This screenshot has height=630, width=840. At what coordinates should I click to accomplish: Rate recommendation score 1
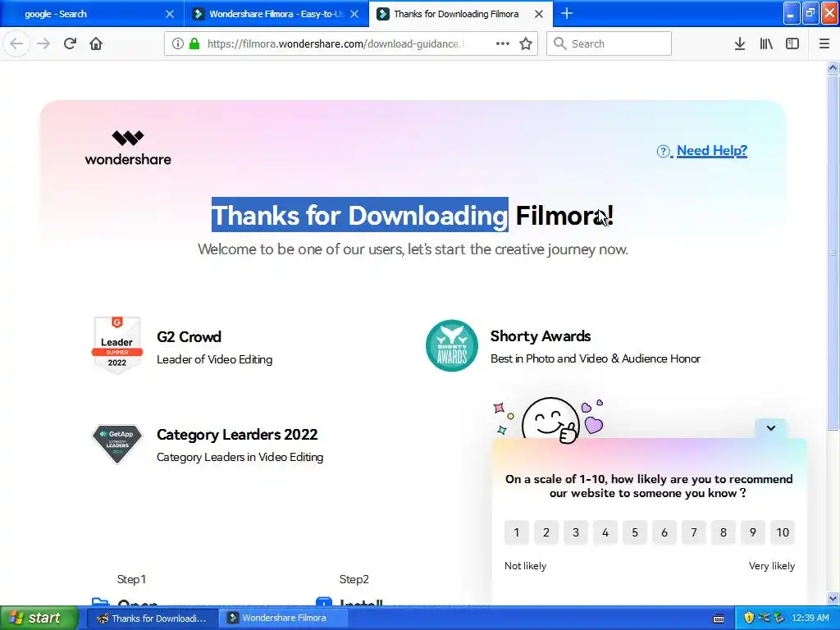coord(517,532)
